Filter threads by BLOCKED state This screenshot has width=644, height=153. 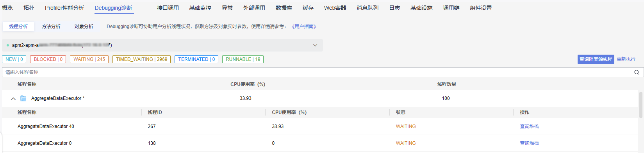point(48,59)
